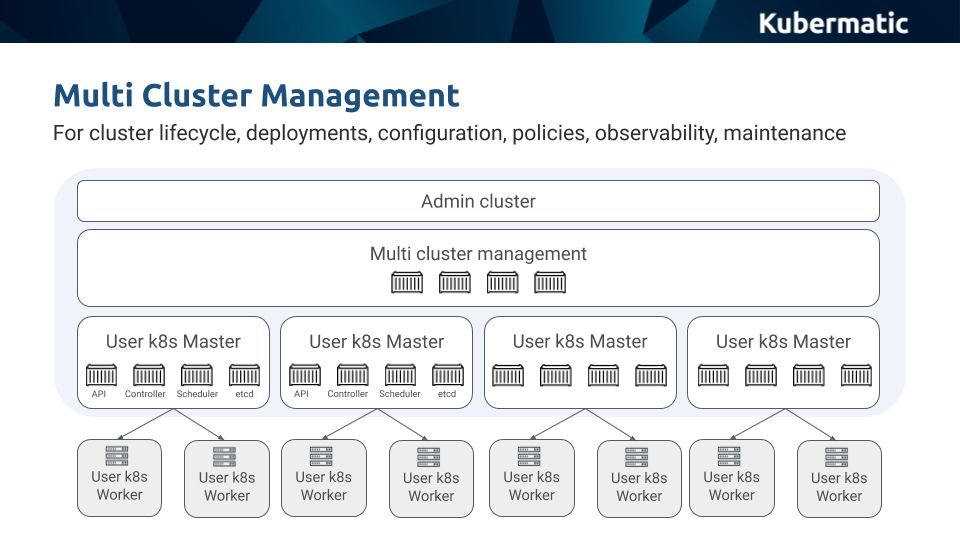The image size is (960, 540).
Task: Click the "Multi cluster management" label inside the box
Action: [x=478, y=254]
